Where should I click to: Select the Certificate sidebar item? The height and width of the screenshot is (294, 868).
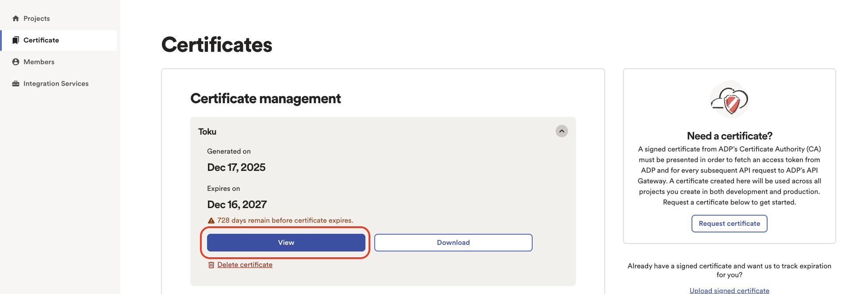point(59,40)
